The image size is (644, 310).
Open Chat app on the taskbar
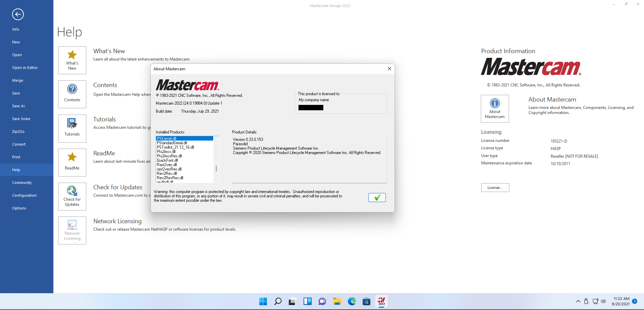click(322, 301)
